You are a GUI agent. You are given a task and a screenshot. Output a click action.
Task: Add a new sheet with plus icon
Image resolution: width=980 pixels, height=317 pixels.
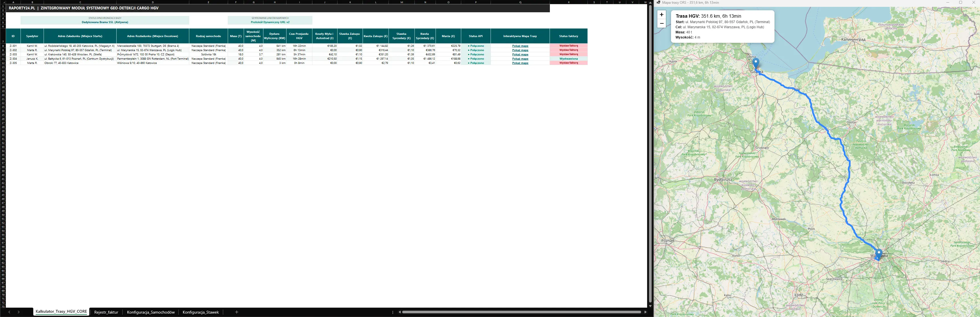tap(237, 312)
